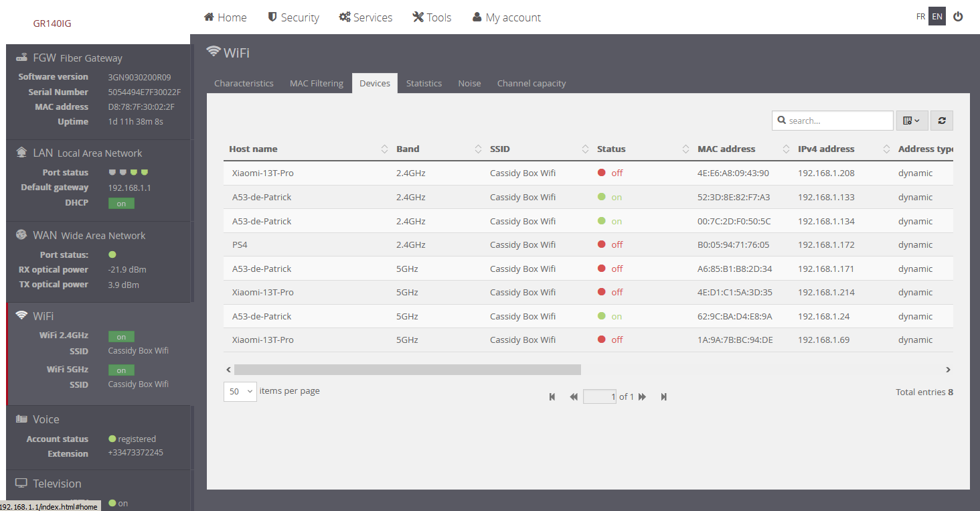Click the previous page double arrow
The width and height of the screenshot is (980, 511).
pyautogui.click(x=574, y=397)
